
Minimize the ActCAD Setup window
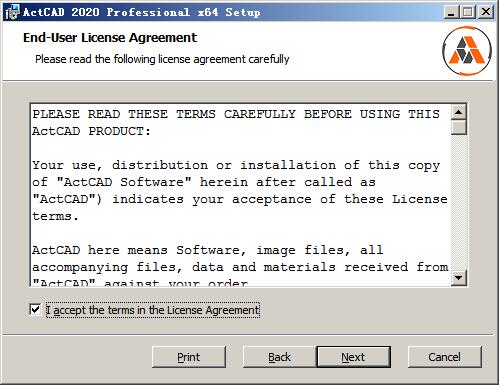click(x=451, y=12)
